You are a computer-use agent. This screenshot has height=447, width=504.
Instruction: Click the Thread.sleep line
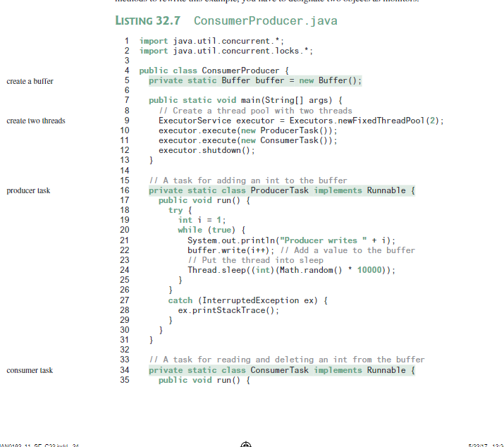pos(292,270)
